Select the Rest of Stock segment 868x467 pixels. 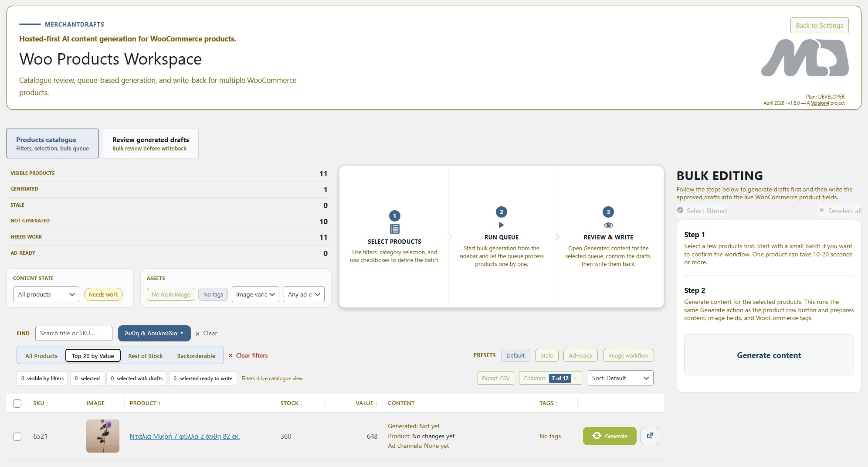[146, 356]
